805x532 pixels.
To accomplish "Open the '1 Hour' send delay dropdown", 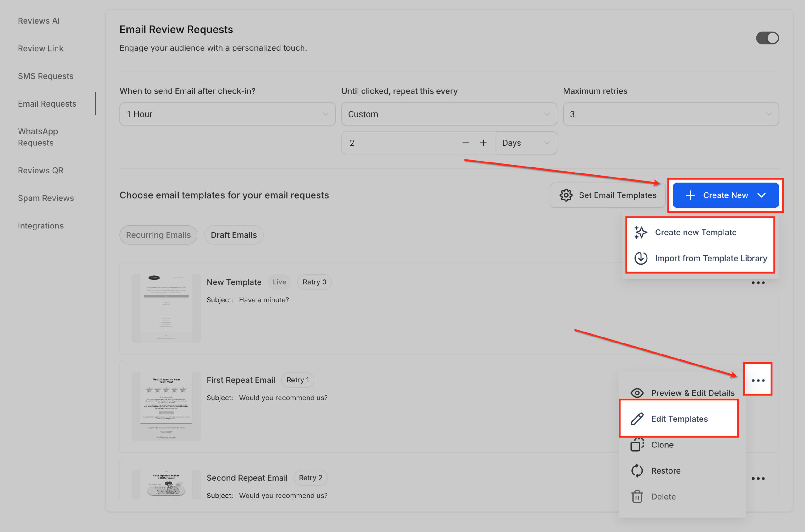I will pos(227,114).
